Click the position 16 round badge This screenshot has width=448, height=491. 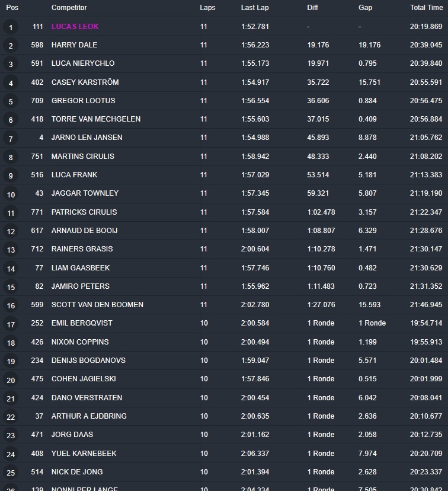click(x=11, y=305)
